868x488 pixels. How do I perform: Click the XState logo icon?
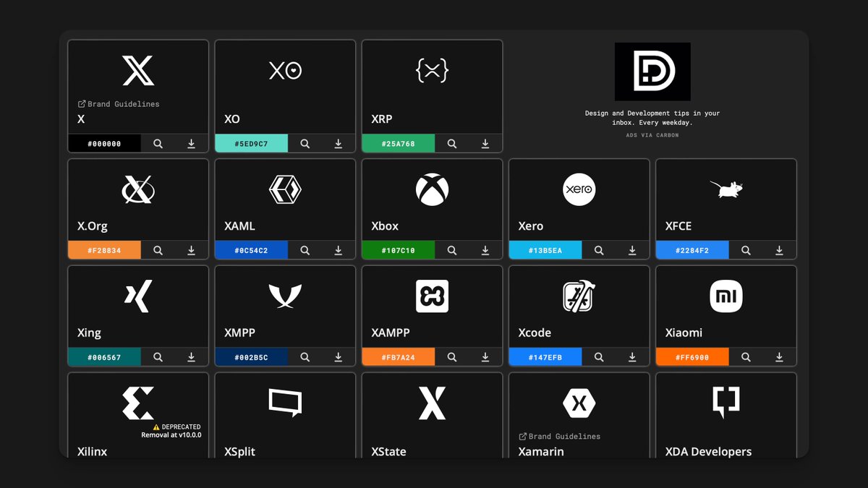click(x=432, y=403)
